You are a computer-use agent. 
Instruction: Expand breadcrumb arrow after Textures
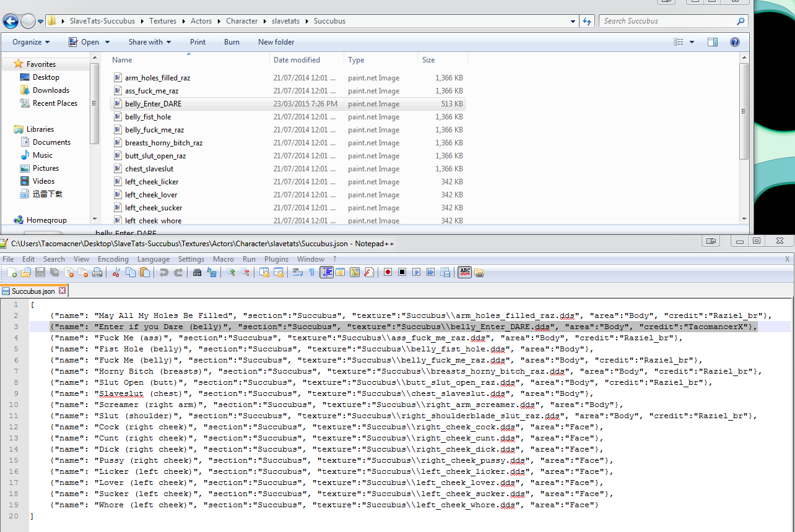[x=183, y=21]
